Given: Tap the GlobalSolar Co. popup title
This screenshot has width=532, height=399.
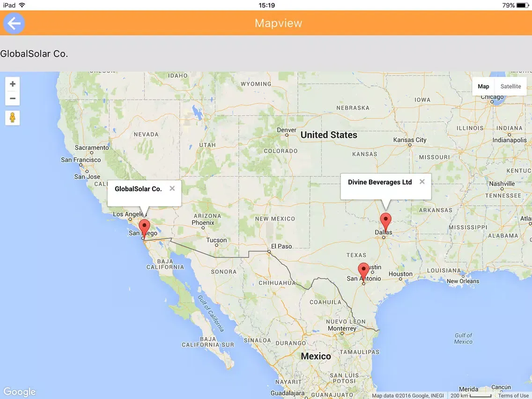Looking at the screenshot, I should click(138, 189).
